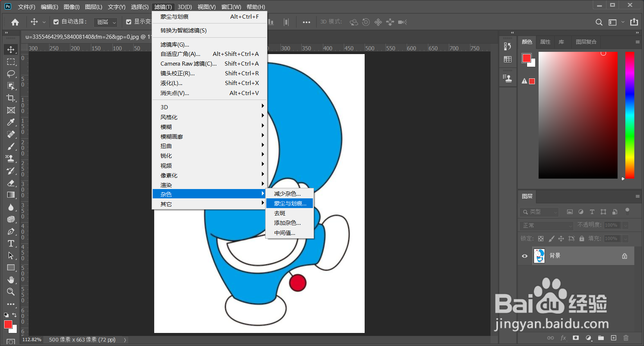644x346 pixels.
Task: Toggle the 显示变换控件 checkbox
Action: [x=129, y=22]
